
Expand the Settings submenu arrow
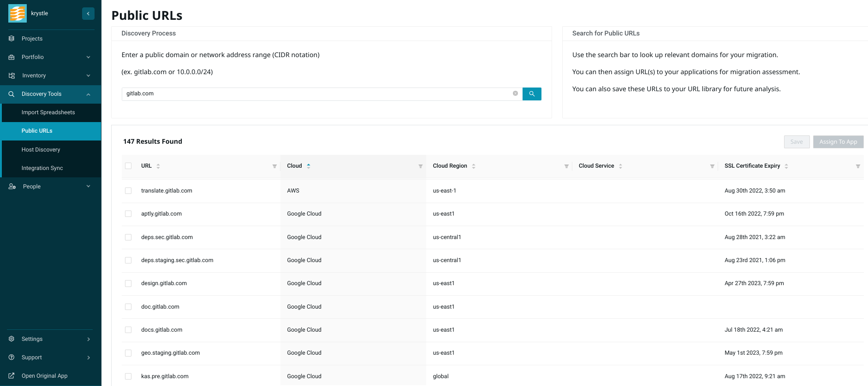(x=88, y=339)
